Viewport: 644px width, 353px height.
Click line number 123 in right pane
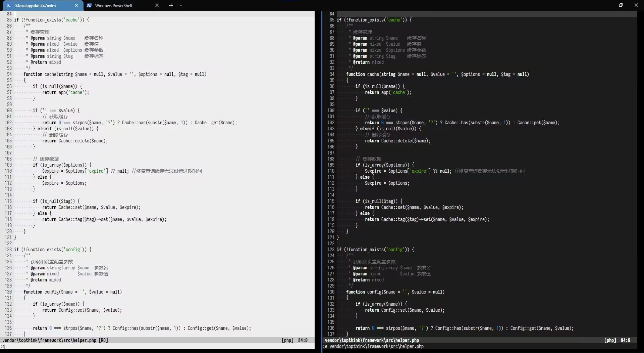coord(331,250)
